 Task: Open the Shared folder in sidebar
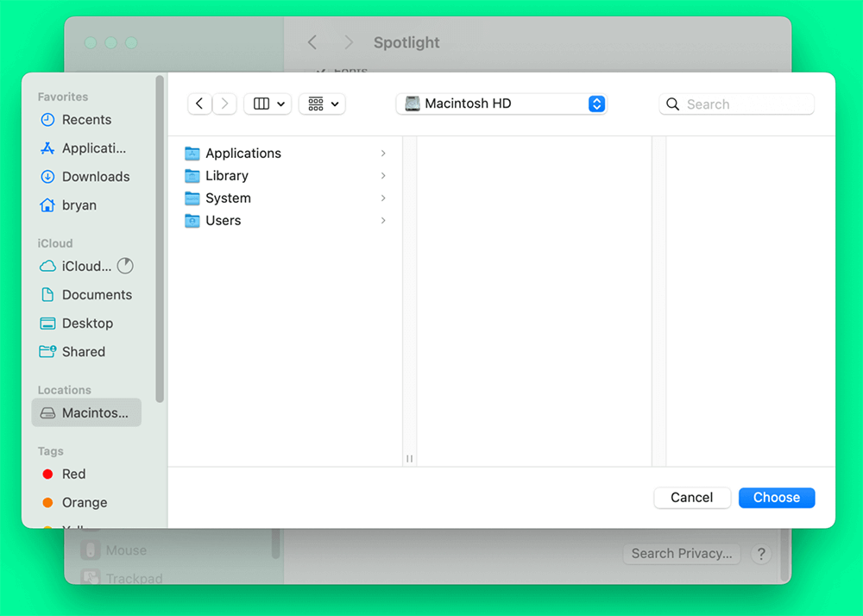coord(83,352)
